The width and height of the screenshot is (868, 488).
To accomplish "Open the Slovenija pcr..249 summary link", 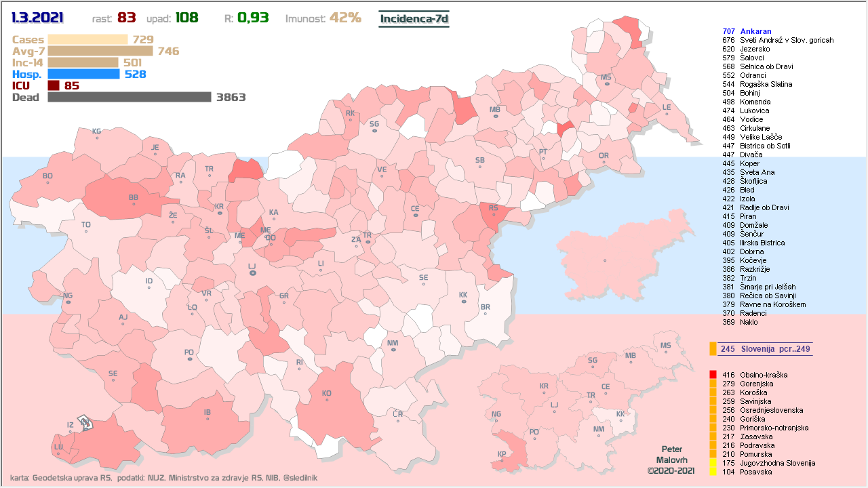I will (766, 349).
